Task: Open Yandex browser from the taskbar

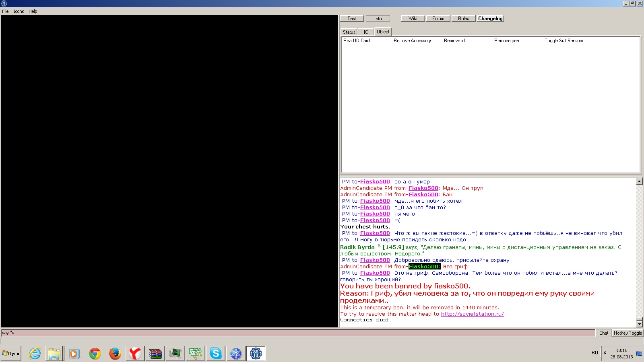Action: [135, 354]
